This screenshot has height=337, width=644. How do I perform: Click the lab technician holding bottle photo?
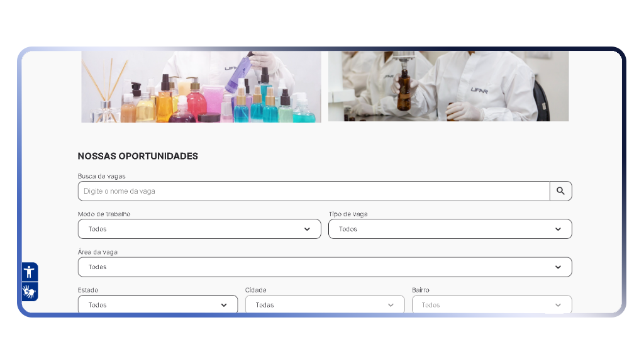pyautogui.click(x=448, y=87)
